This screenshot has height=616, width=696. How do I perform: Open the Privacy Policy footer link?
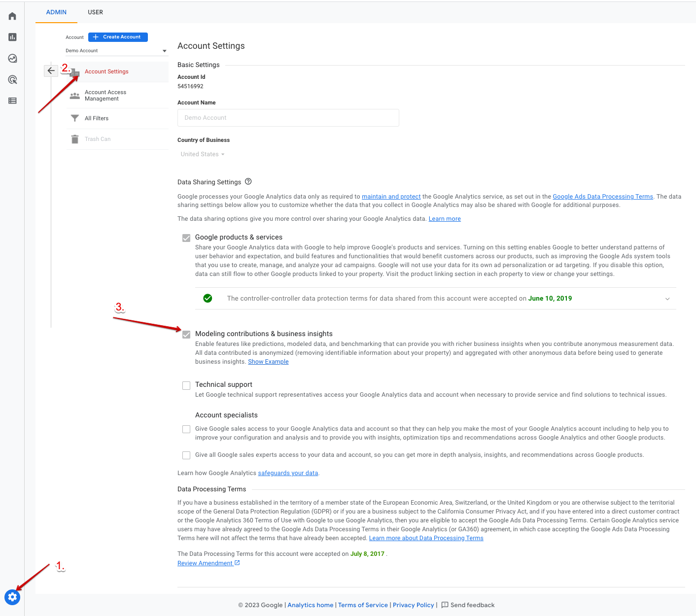pyautogui.click(x=414, y=605)
